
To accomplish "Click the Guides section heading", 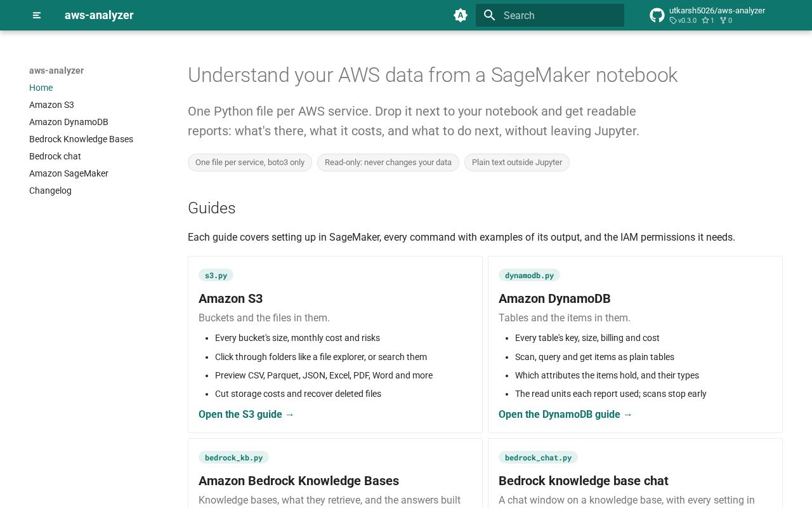I will [x=212, y=208].
